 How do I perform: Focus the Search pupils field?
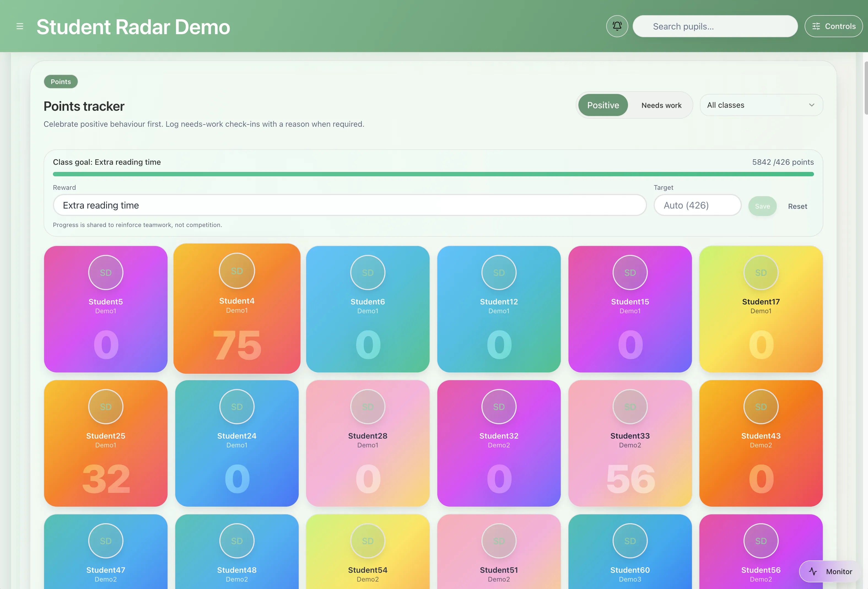715,26
